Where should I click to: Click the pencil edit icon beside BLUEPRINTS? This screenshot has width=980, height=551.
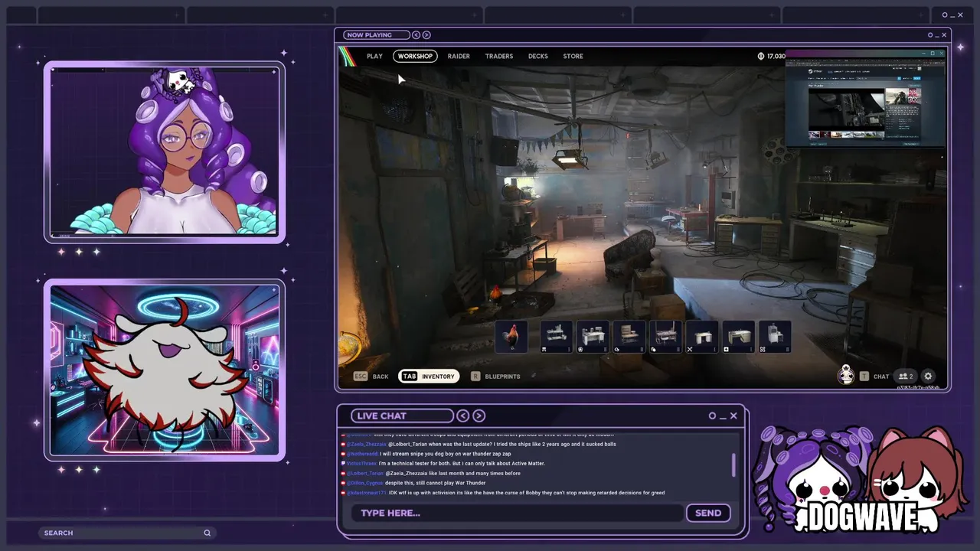[534, 376]
